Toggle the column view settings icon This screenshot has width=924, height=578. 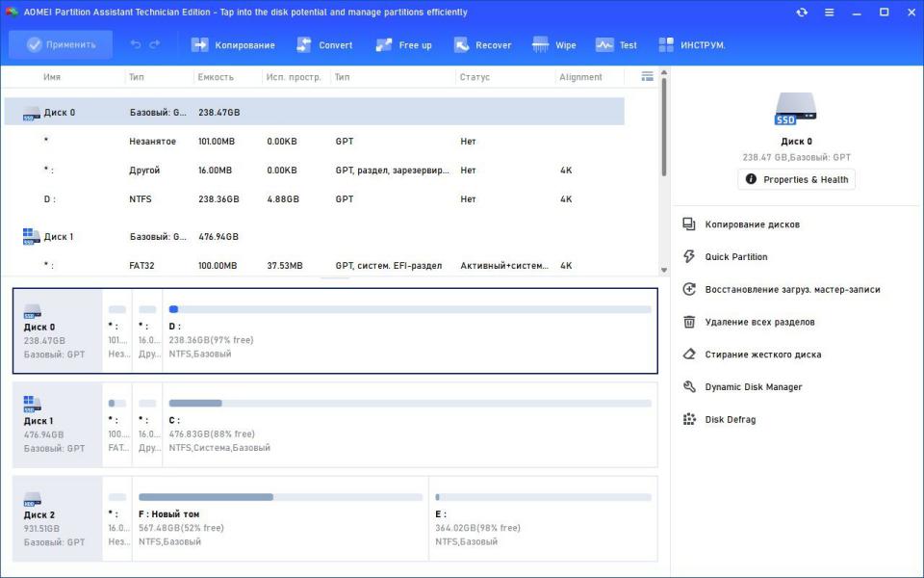pos(647,76)
